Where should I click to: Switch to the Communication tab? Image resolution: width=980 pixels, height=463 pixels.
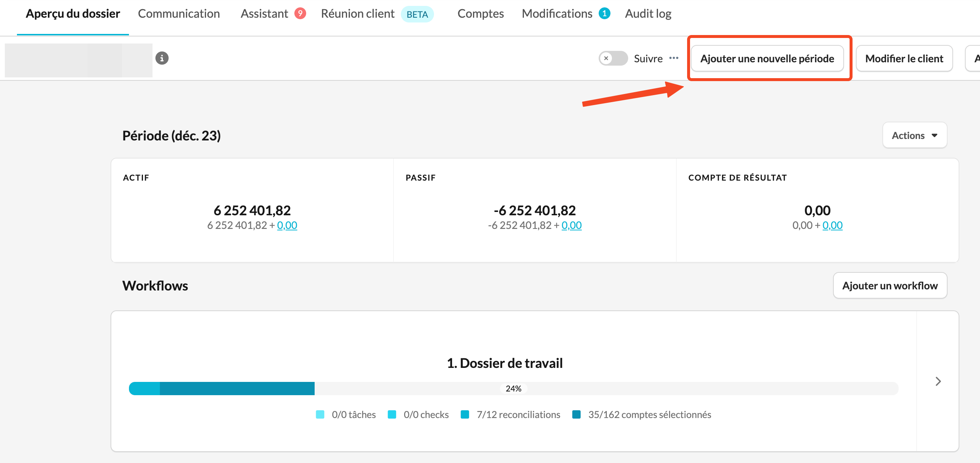point(179,14)
